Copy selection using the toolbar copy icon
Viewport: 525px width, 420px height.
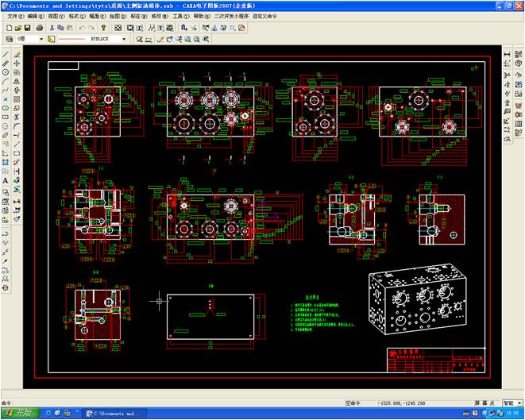60,28
